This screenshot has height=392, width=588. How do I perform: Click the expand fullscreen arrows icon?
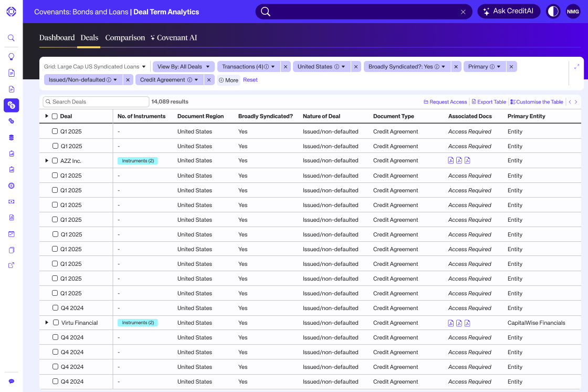576,67
